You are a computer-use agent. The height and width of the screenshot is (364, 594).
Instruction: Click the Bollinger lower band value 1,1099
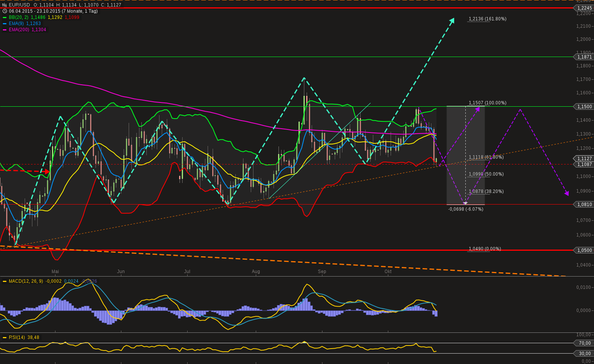[72, 17]
